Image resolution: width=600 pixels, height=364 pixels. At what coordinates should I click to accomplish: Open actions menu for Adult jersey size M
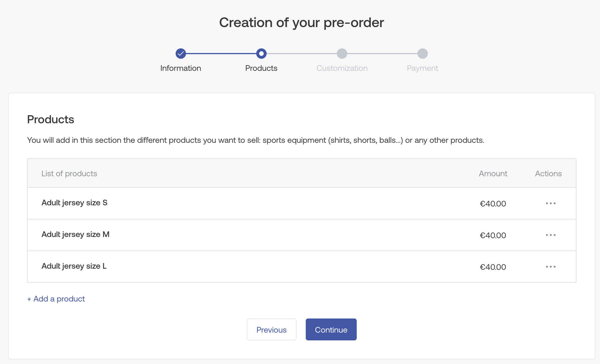550,235
